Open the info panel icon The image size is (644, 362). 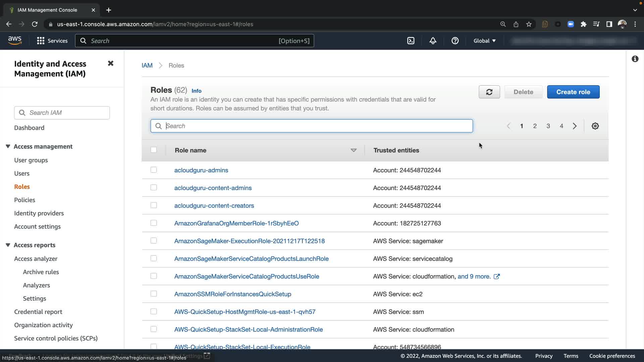(635, 59)
